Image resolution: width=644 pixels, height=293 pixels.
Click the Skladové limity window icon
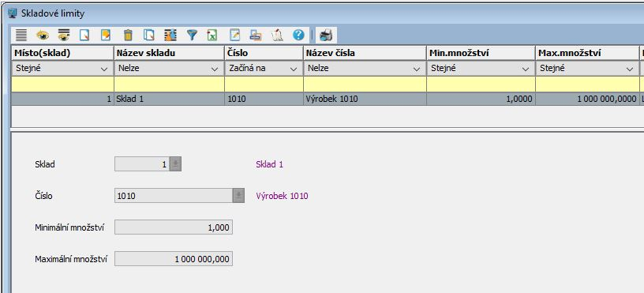coord(13,13)
